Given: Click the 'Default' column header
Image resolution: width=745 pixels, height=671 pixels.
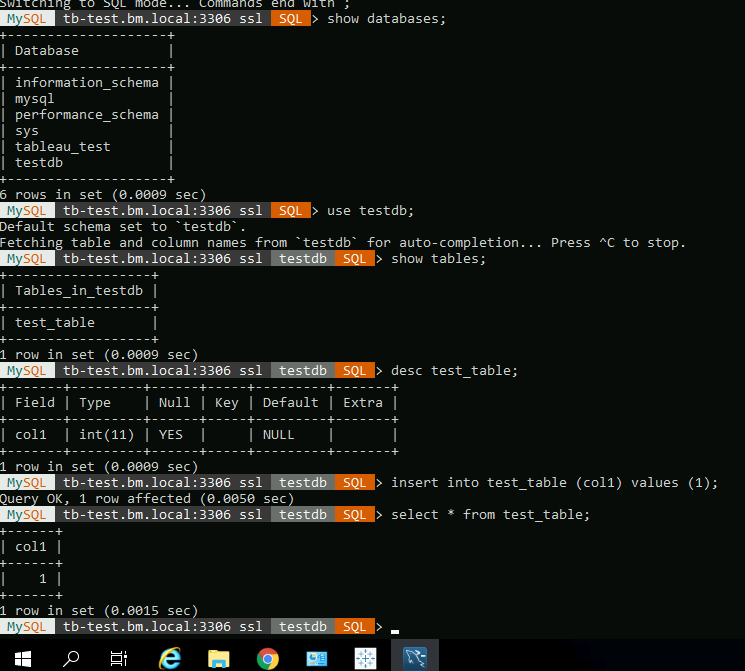Looking at the screenshot, I should click(290, 403).
